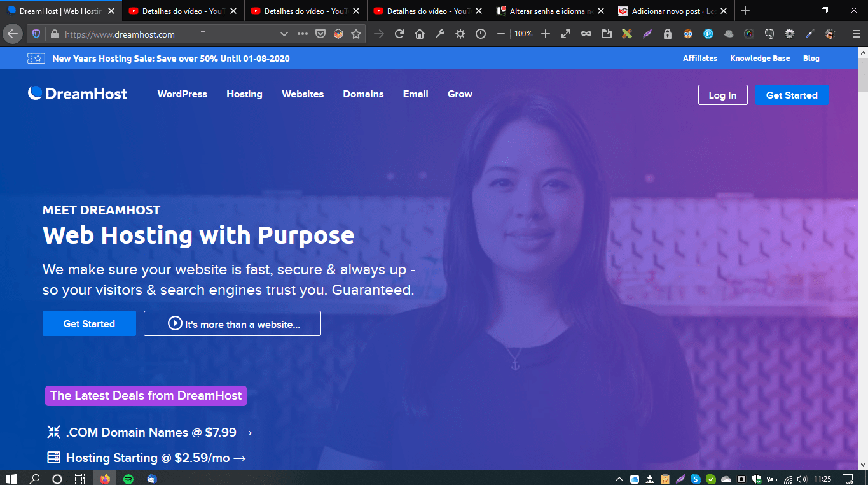The width and height of the screenshot is (868, 485).
Task: Open Windows taskbar search
Action: tap(34, 479)
